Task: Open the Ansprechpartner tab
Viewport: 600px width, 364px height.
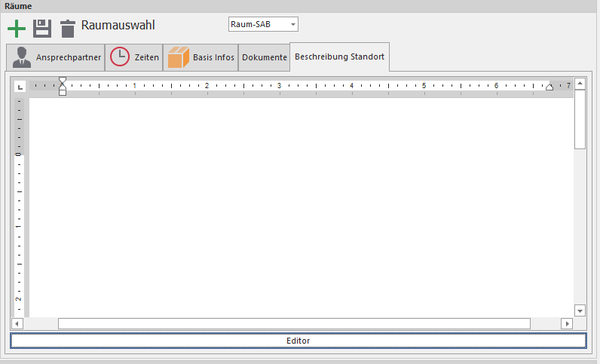Action: pyautogui.click(x=57, y=57)
